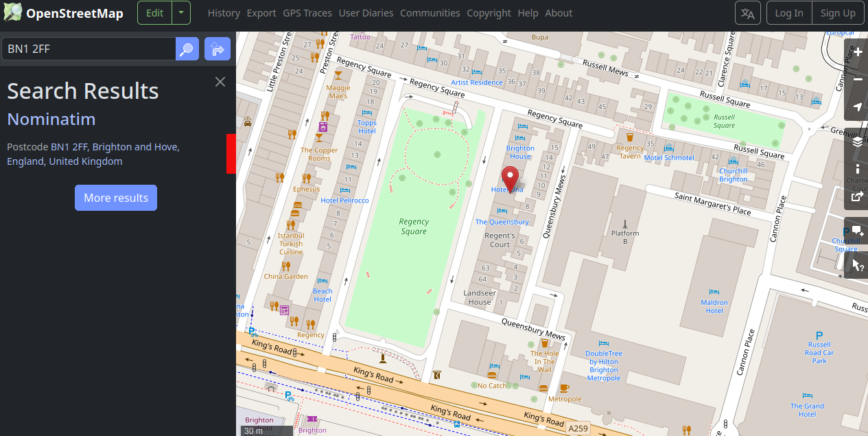Change the website language
868x436 pixels.
[x=747, y=12]
